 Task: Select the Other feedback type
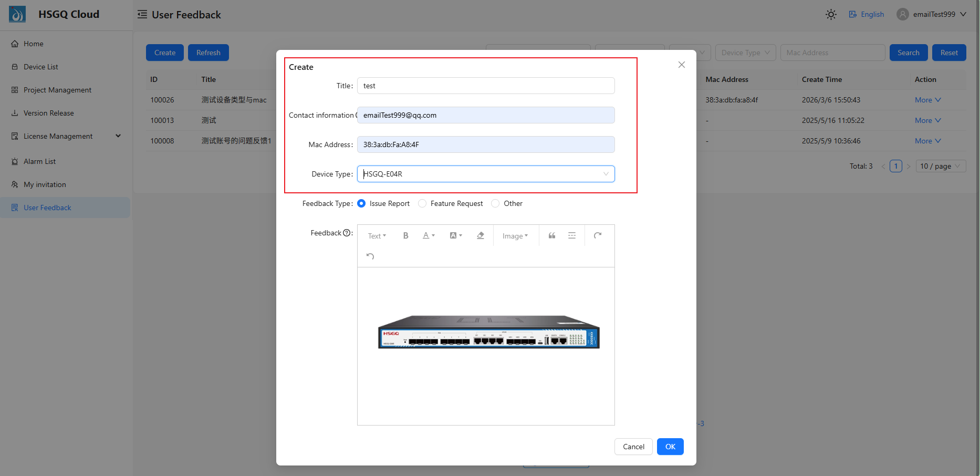[495, 203]
